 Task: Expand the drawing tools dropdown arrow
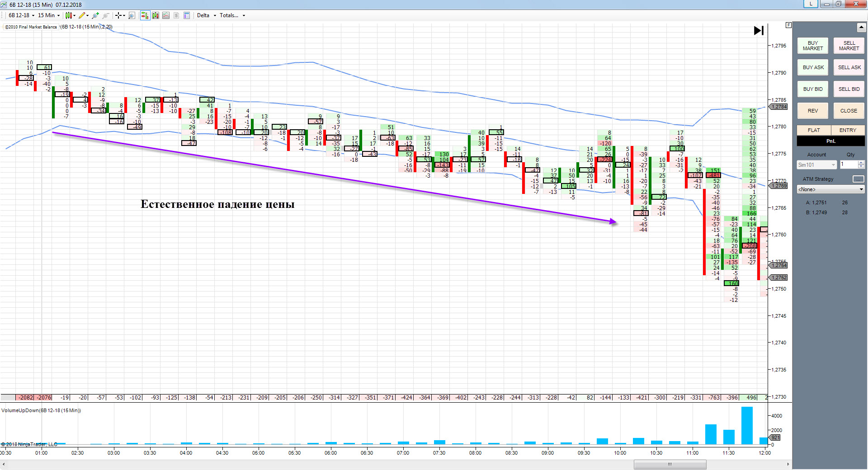pos(87,15)
